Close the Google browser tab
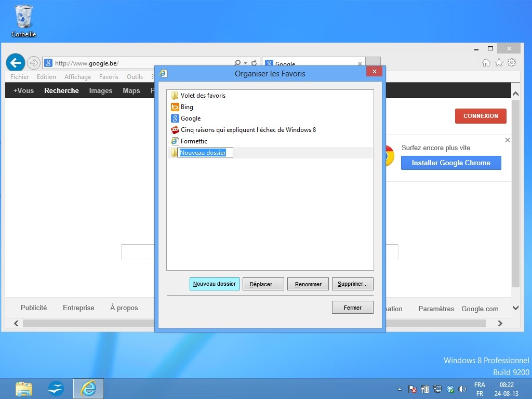Screen dimensions: 532x399 tap(360, 63)
